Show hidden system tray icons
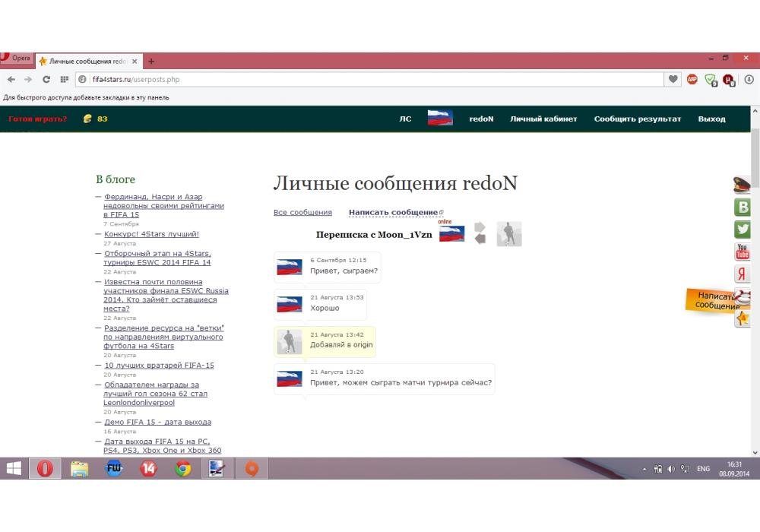This screenshot has height=532, width=760. point(644,470)
